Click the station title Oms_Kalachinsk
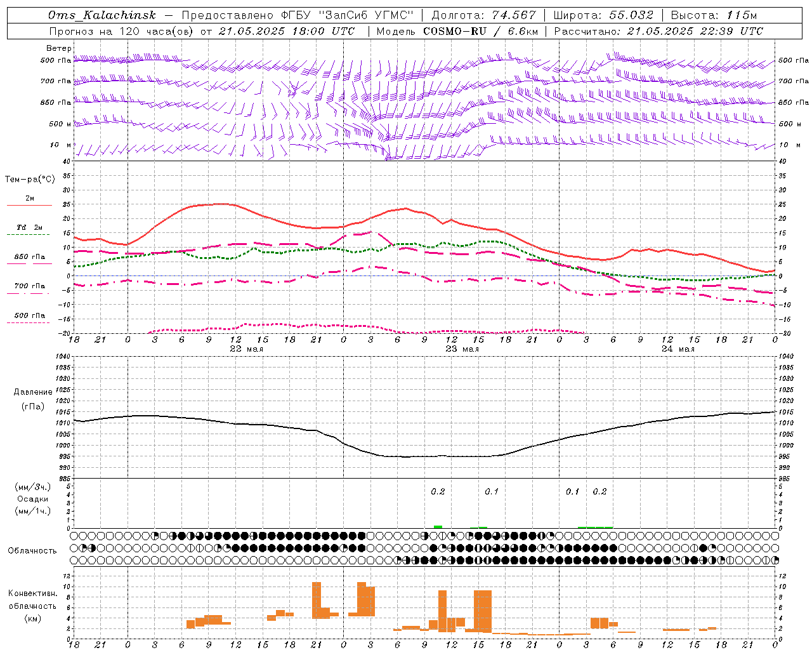 [102, 15]
